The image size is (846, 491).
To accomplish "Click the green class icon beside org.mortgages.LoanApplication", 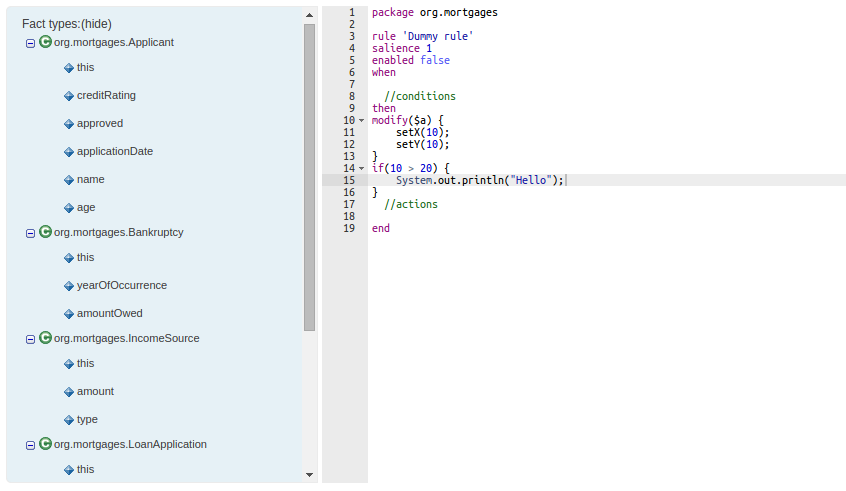I will tap(45, 444).
